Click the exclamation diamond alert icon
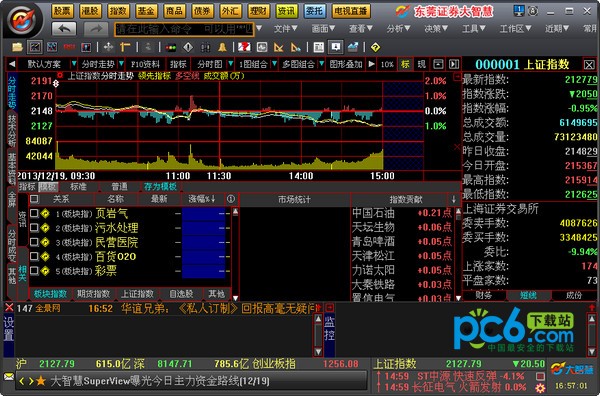The width and height of the screenshot is (600, 396). (x=188, y=47)
